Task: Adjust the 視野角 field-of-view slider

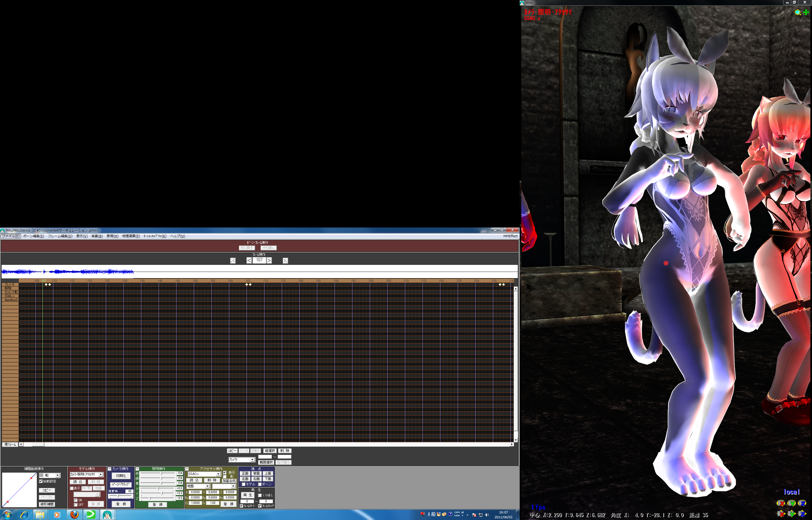Action: click(x=118, y=496)
